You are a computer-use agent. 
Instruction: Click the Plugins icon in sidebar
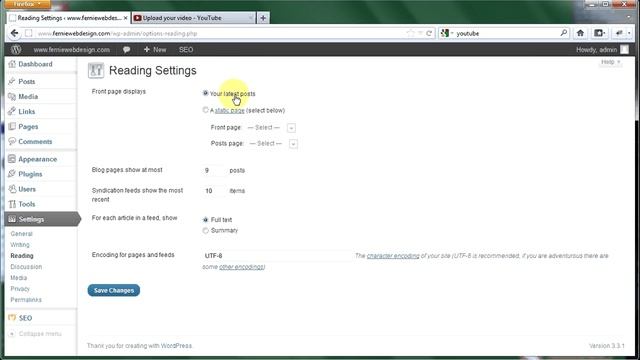pyautogui.click(x=12, y=174)
